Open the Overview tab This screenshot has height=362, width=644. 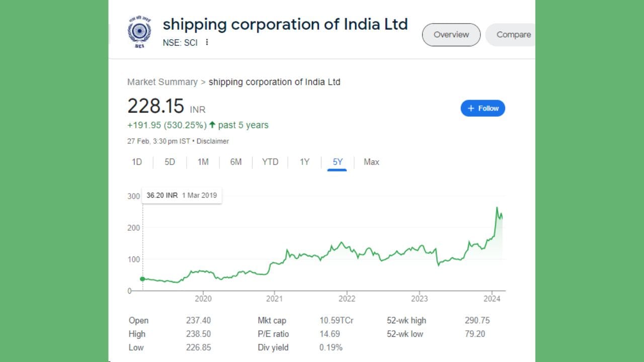(x=451, y=35)
